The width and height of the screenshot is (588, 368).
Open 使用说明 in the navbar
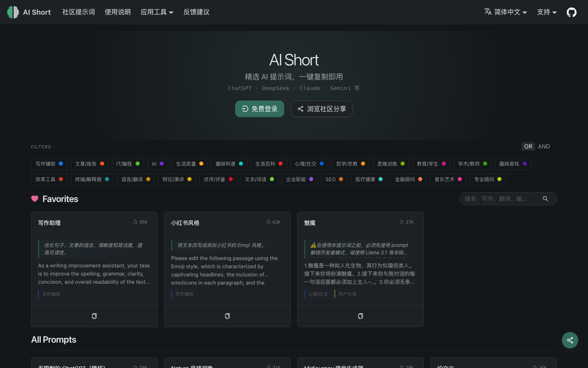tap(118, 12)
